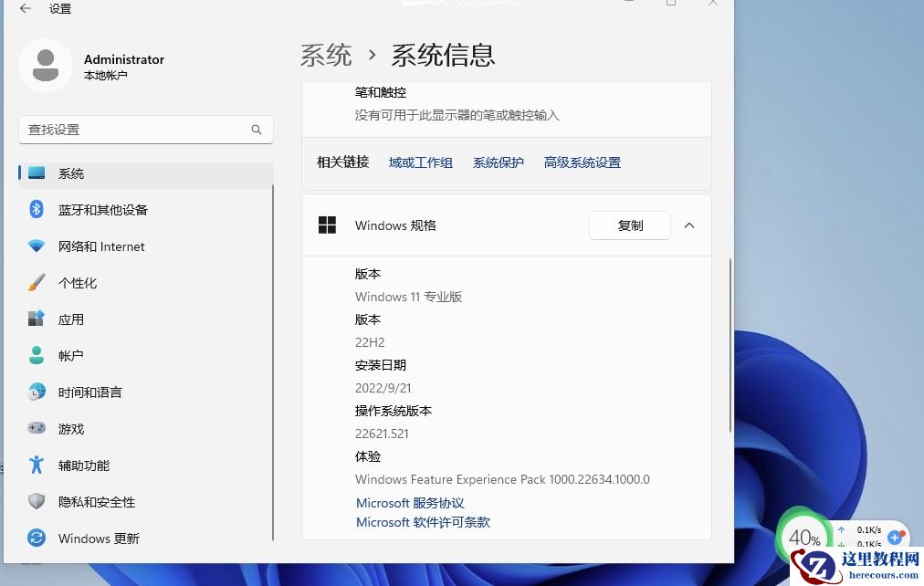Screen dimensions: 924x586
Task: Click the Administrator account avatar
Action: [46, 66]
